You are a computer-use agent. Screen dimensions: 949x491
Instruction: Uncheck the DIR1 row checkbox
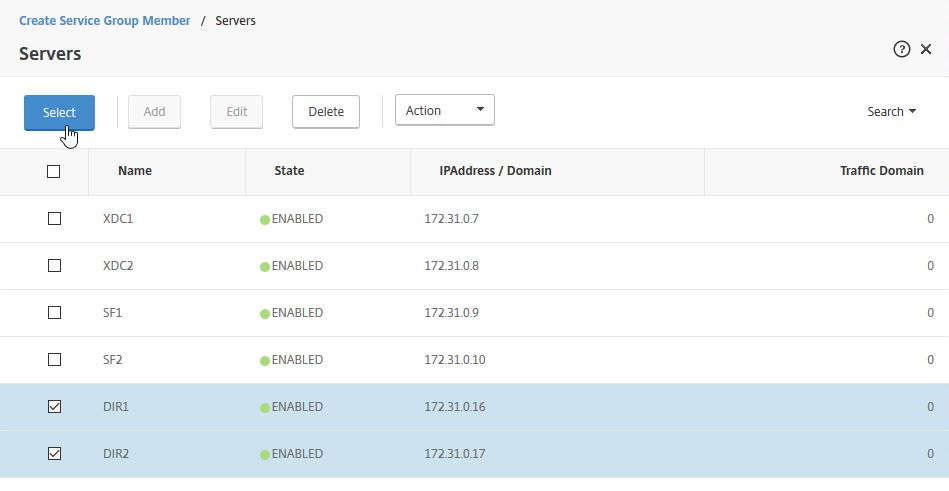click(54, 407)
